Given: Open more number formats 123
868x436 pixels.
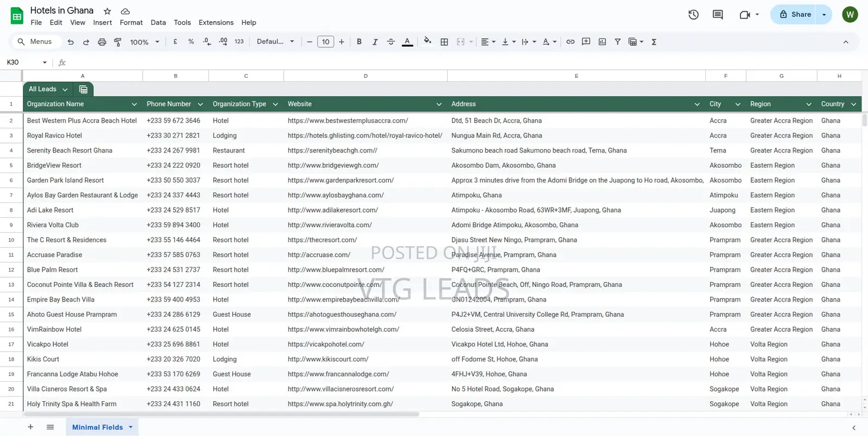Looking at the screenshot, I should 239,42.
